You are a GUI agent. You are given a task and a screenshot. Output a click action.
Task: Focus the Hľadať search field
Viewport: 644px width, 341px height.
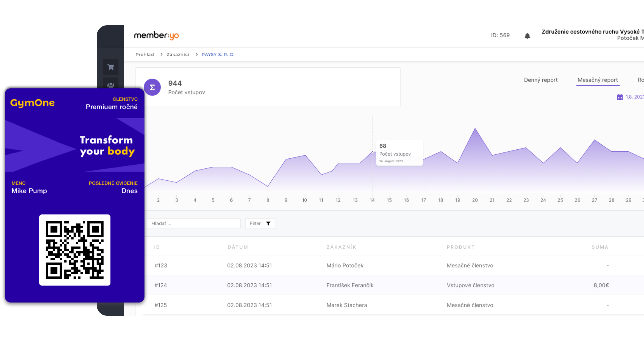point(194,223)
